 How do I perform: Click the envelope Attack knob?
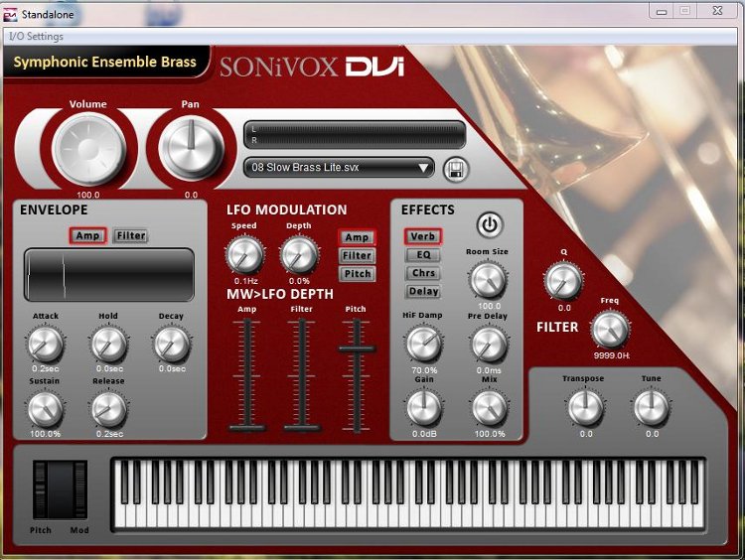[x=46, y=344]
